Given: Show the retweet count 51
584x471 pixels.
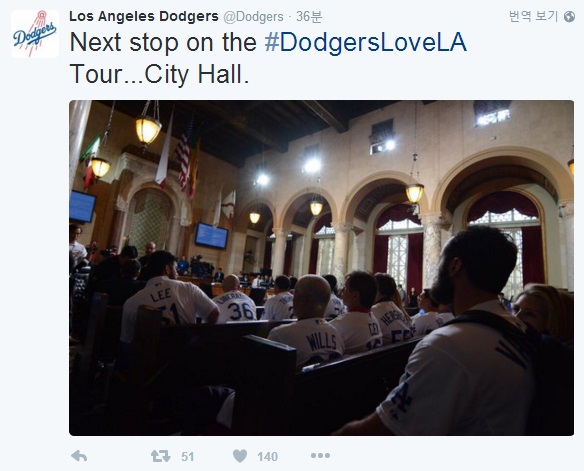Looking at the screenshot, I should click(x=188, y=457).
